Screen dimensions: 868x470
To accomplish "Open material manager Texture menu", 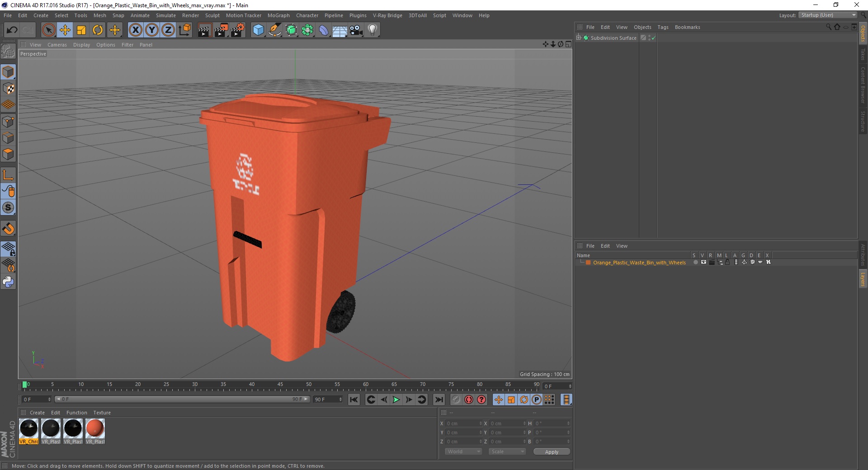I will (102, 413).
